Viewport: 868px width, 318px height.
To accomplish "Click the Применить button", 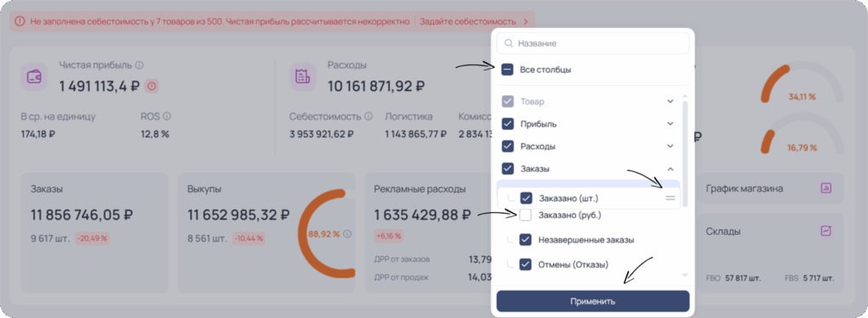I will coord(593,301).
